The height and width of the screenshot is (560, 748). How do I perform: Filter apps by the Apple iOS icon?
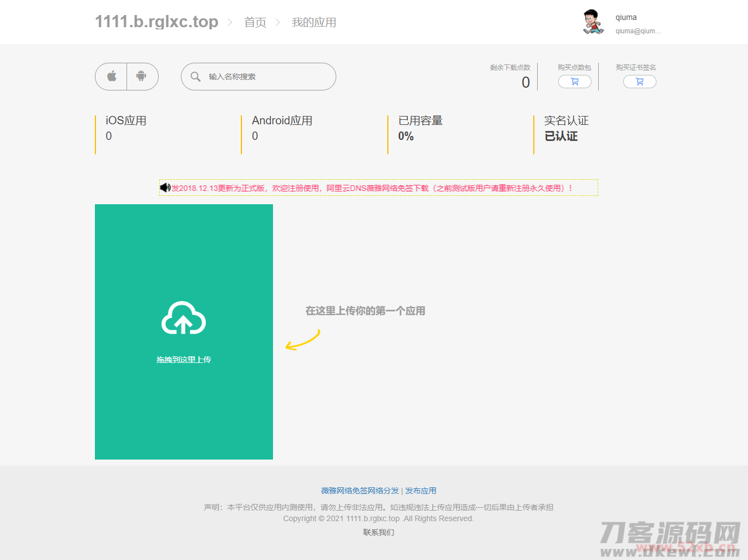click(x=112, y=77)
